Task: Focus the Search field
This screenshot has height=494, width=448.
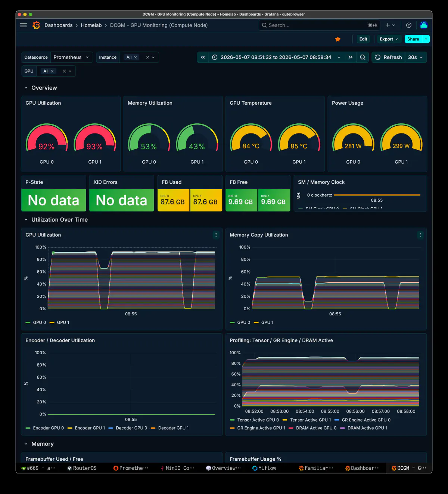Action: 320,25
